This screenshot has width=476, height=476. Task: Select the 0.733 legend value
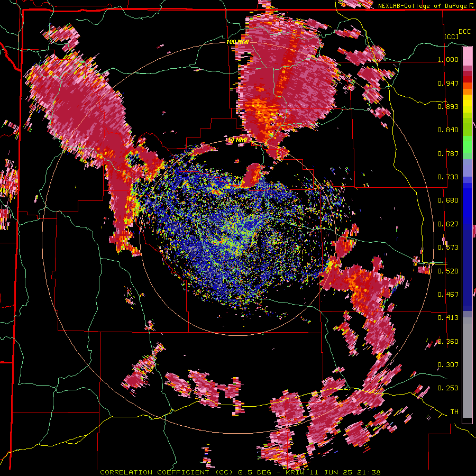pyautogui.click(x=448, y=177)
